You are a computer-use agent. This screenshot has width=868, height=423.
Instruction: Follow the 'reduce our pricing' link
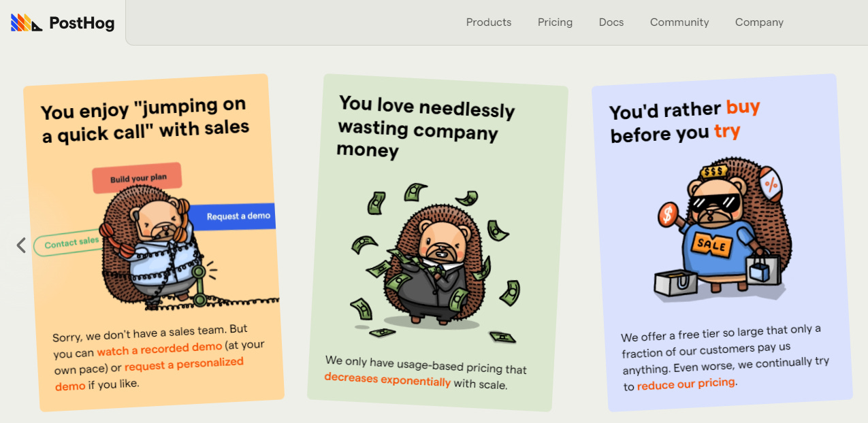click(686, 384)
